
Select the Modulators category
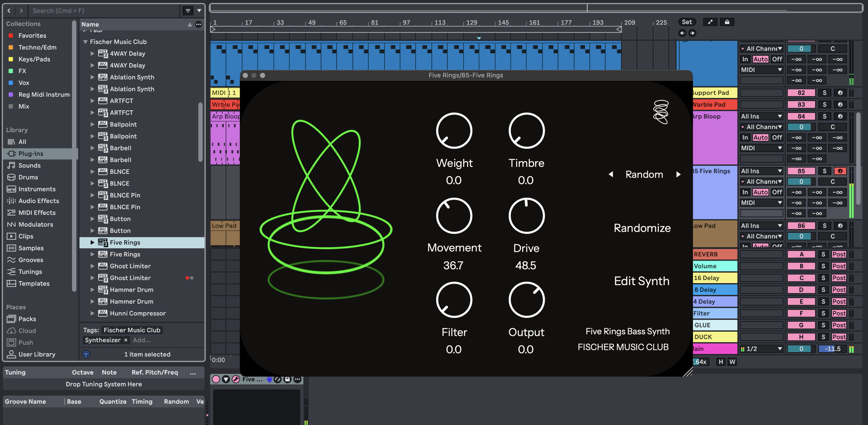point(35,224)
